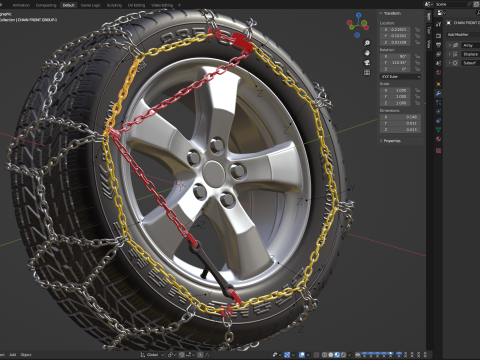Toggle lock for Rotation X

point(417,56)
